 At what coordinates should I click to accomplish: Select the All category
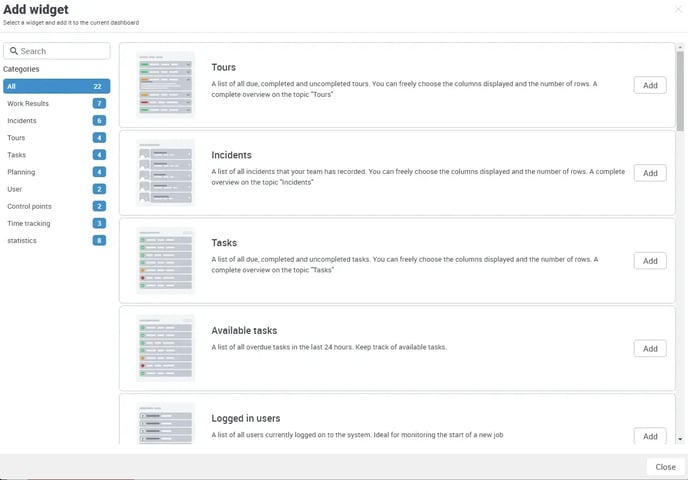point(57,86)
